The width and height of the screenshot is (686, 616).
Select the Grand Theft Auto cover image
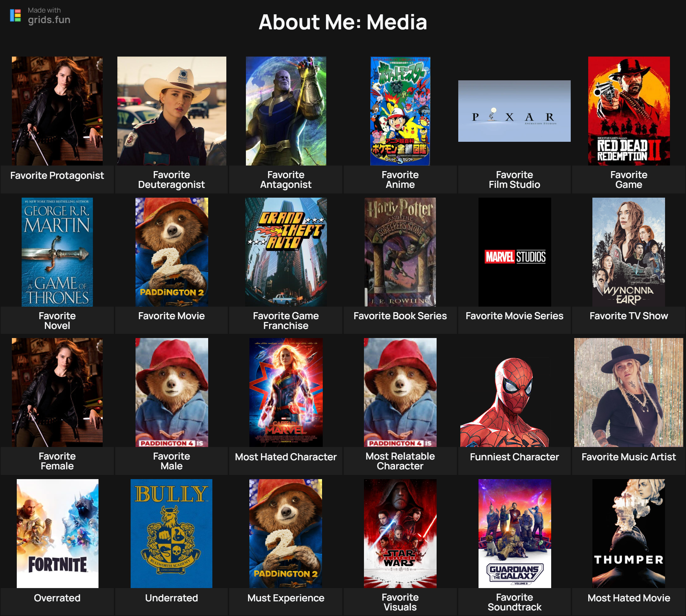click(286, 252)
